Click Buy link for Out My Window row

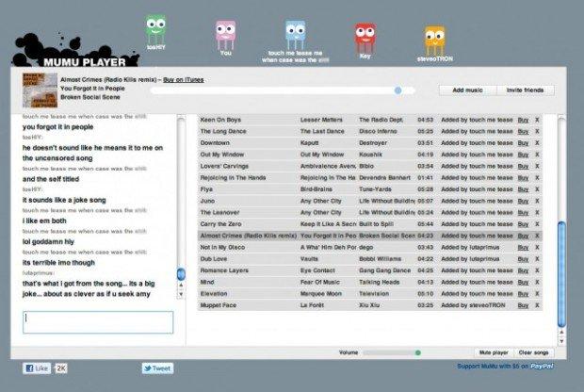(x=523, y=155)
